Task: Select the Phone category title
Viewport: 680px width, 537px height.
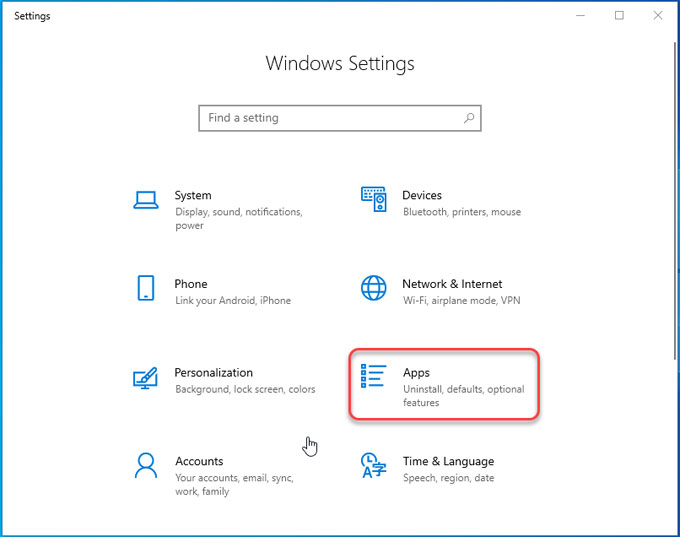Action: point(191,284)
